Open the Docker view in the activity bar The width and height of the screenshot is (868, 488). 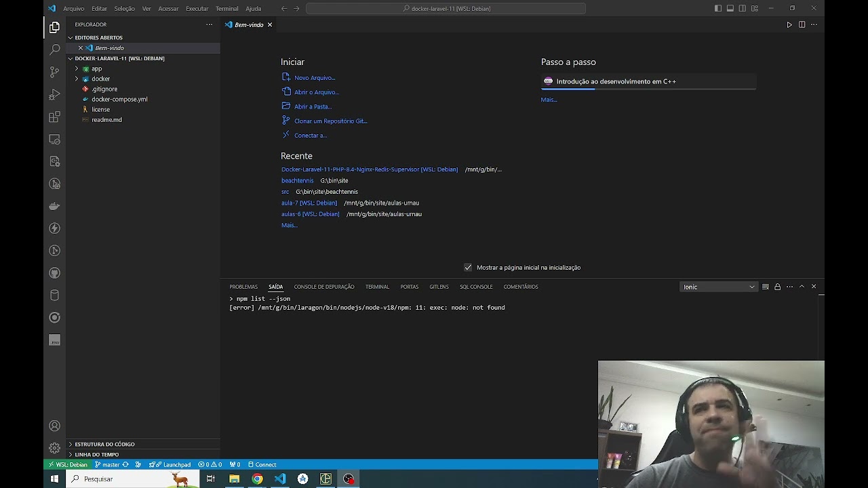[x=55, y=206]
